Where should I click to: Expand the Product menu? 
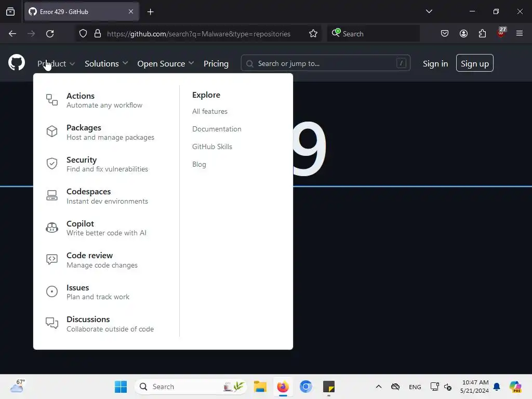pos(56,63)
